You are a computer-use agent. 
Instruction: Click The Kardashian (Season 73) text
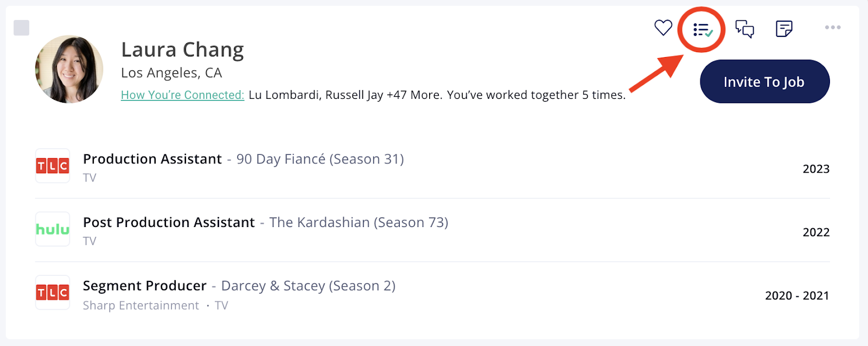359,223
